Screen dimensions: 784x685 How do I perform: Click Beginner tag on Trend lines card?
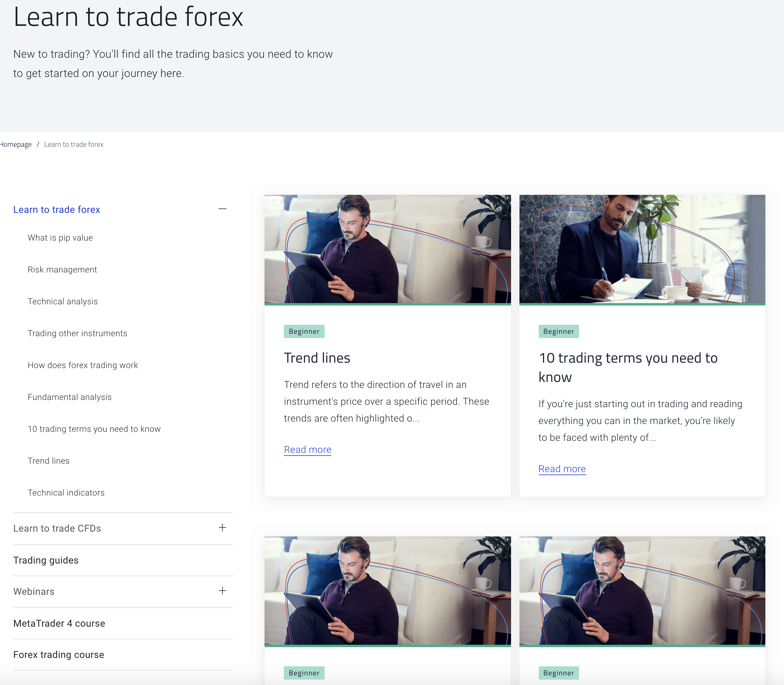pos(304,331)
